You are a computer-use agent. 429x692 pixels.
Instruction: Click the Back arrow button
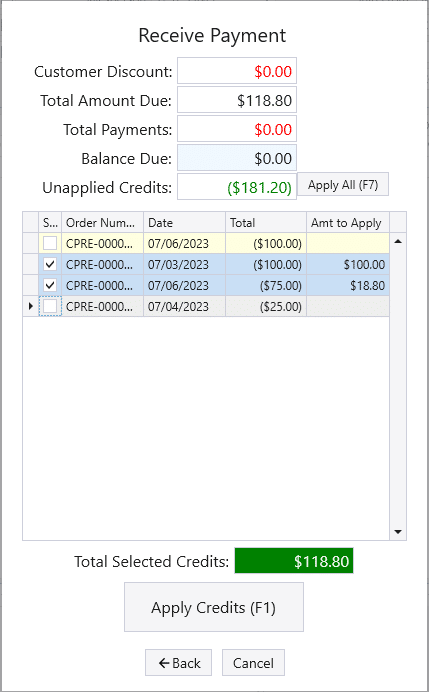[x=178, y=662]
